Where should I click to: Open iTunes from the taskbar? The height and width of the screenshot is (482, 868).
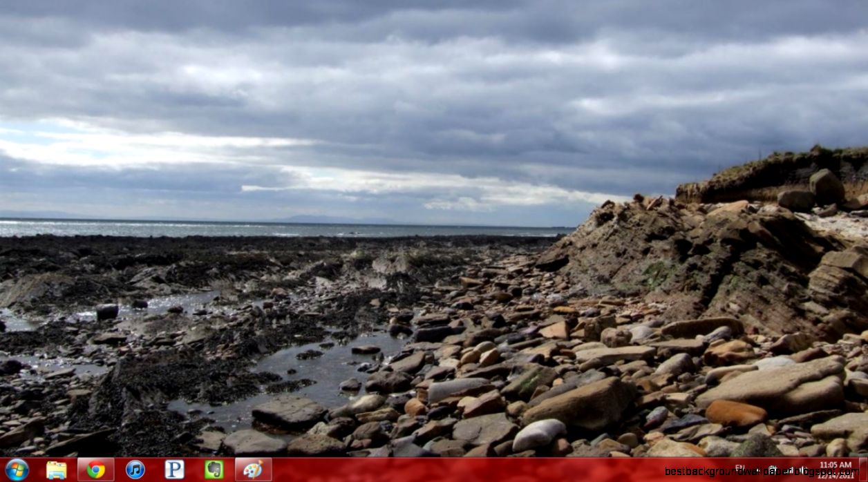(x=133, y=469)
